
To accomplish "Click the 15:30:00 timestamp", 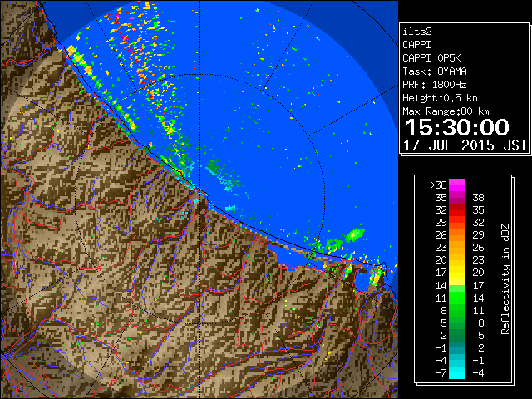I will point(457,127).
